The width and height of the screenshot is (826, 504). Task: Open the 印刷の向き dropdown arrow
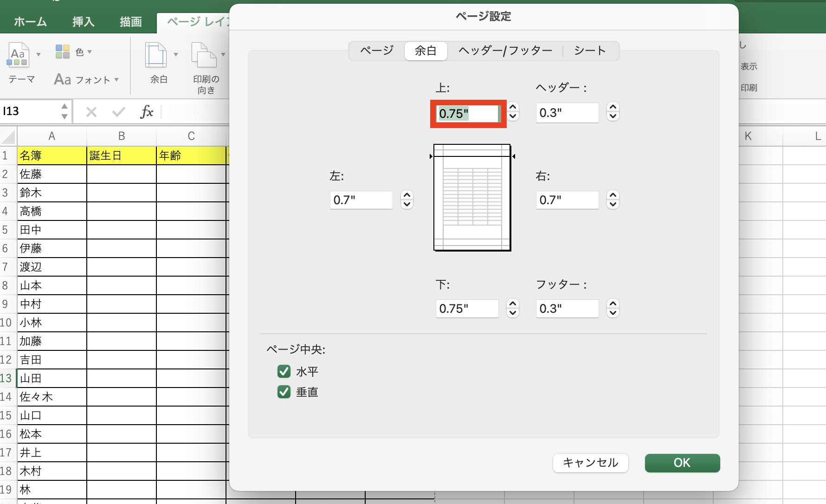coord(224,54)
